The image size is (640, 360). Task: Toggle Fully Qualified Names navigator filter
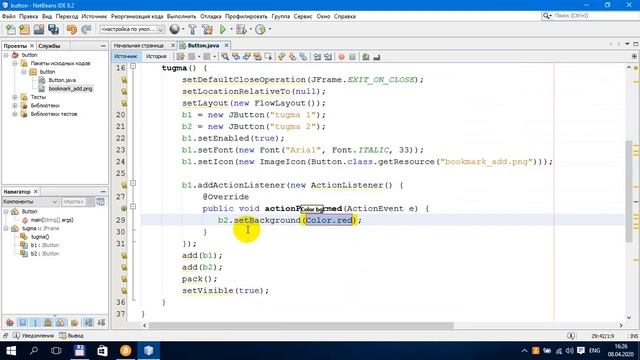point(74,322)
